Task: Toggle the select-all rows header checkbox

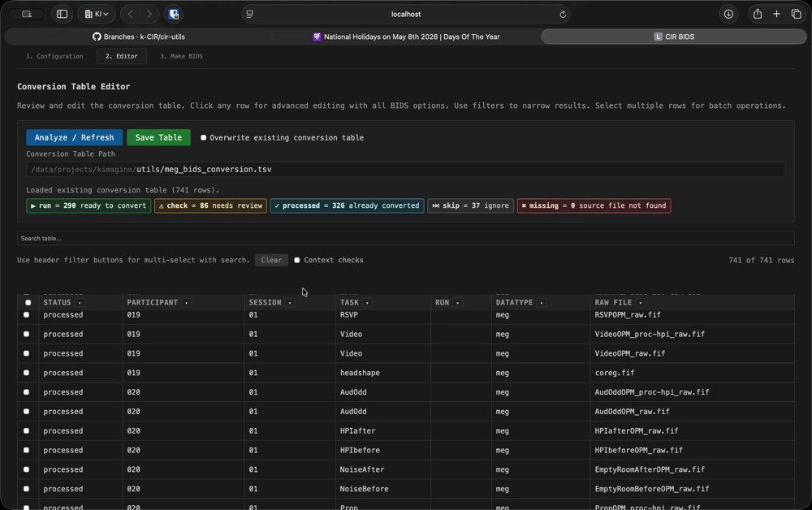Action: click(28, 302)
